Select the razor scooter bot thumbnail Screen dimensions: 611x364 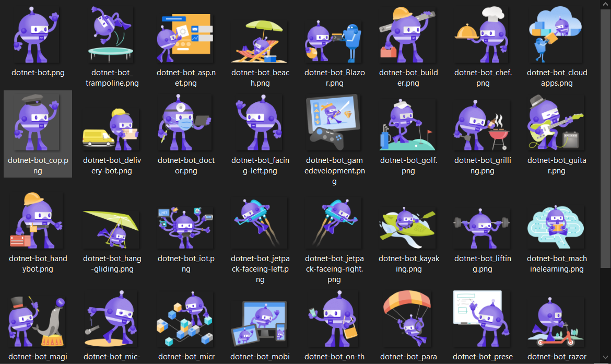[x=556, y=322]
